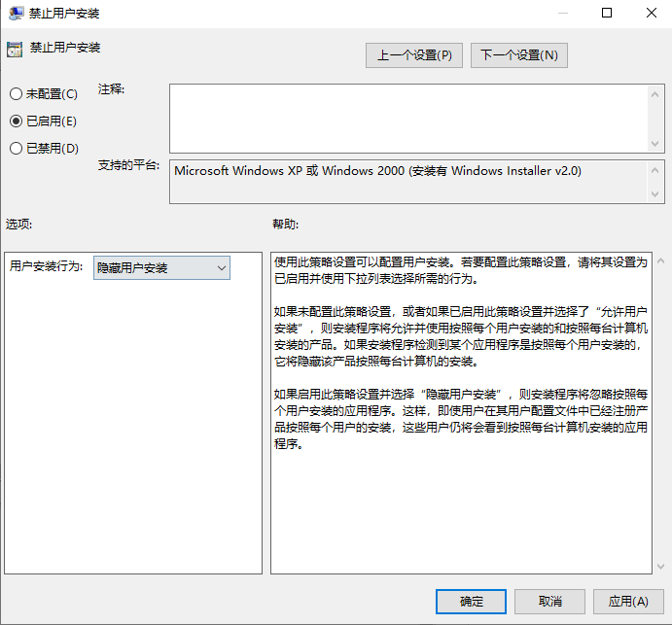Click the supported platform scroll up arrow
This screenshot has height=625, width=672.
click(x=655, y=169)
